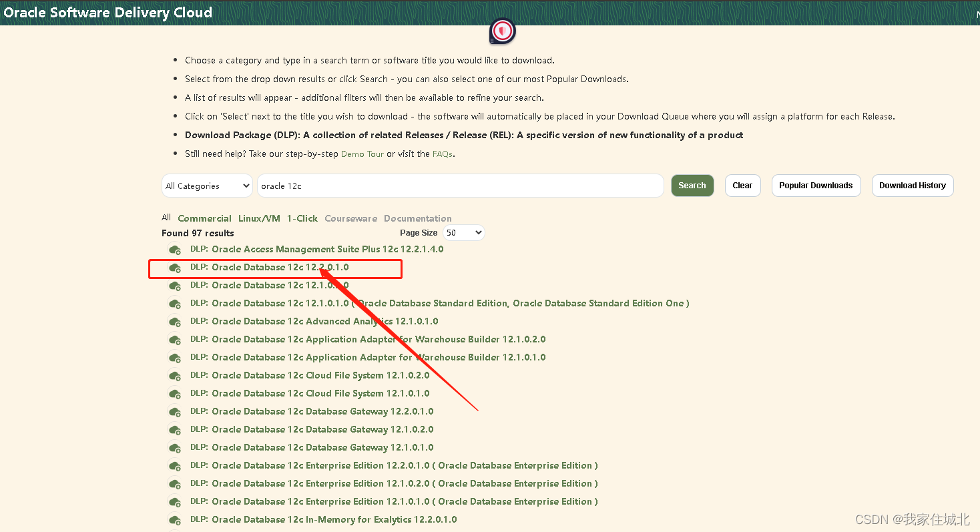Open Oracle Database 12c Enterprise Edition 12.1.0.1.0

click(x=394, y=501)
